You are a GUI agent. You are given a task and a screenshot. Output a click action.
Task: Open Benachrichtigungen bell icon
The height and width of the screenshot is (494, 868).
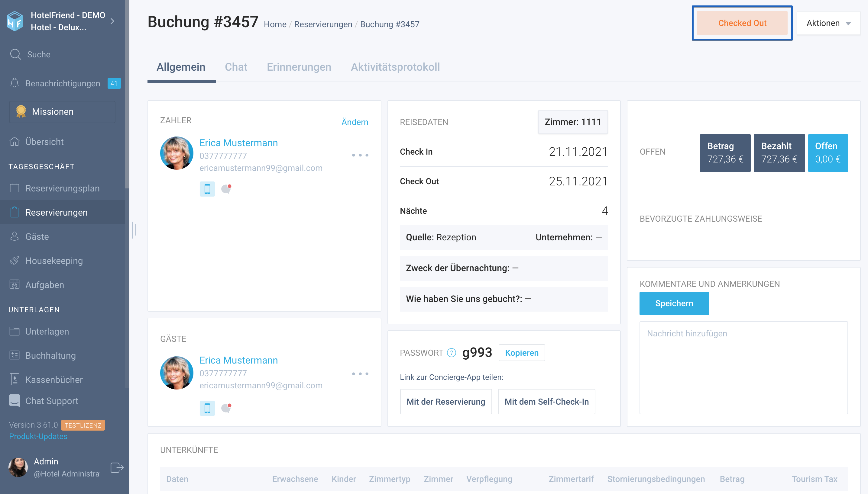(x=14, y=83)
